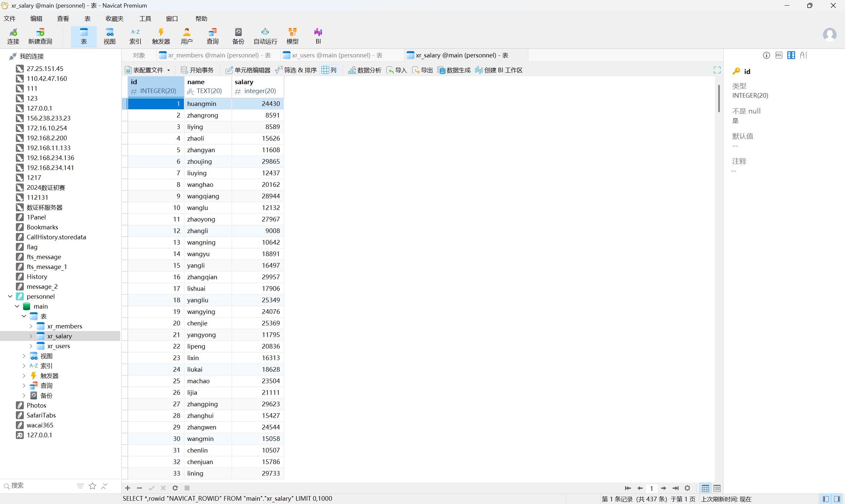Open the table profile (表配置文件) dropdown
Image resolution: width=845 pixels, height=504 pixels.
148,70
